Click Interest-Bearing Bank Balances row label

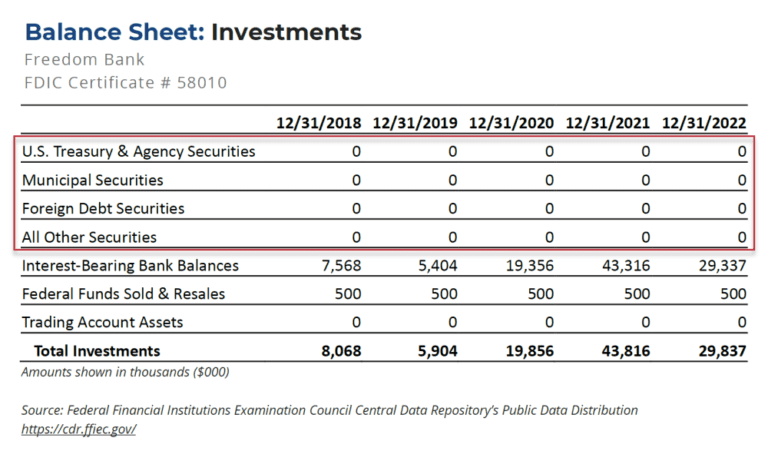tap(130, 266)
